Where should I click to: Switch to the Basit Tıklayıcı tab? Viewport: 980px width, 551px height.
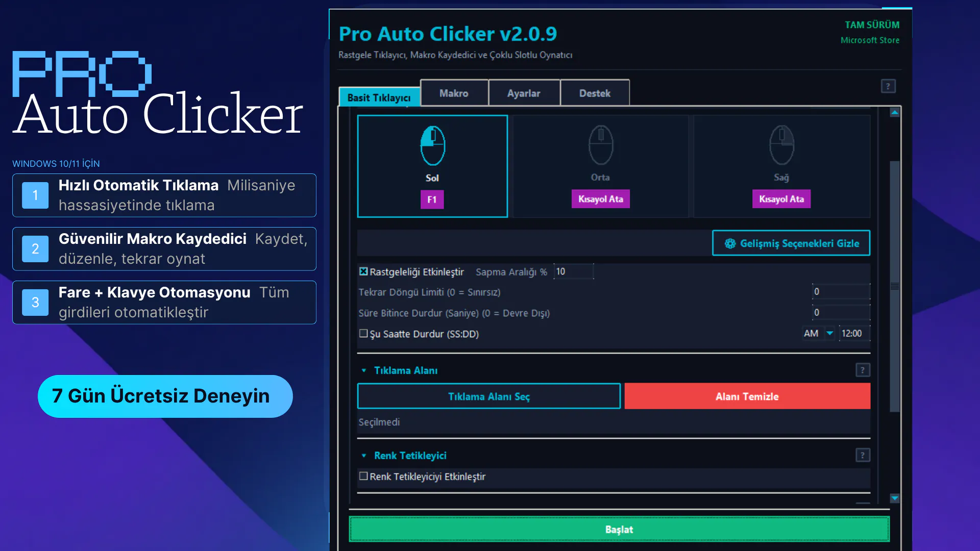click(379, 97)
